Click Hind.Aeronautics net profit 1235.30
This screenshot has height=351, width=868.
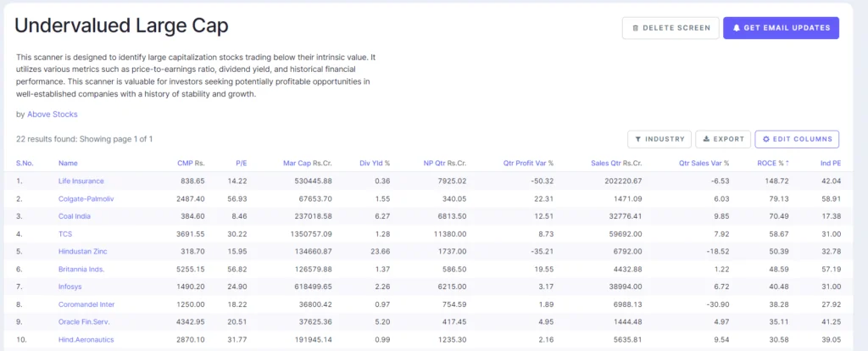pyautogui.click(x=451, y=339)
